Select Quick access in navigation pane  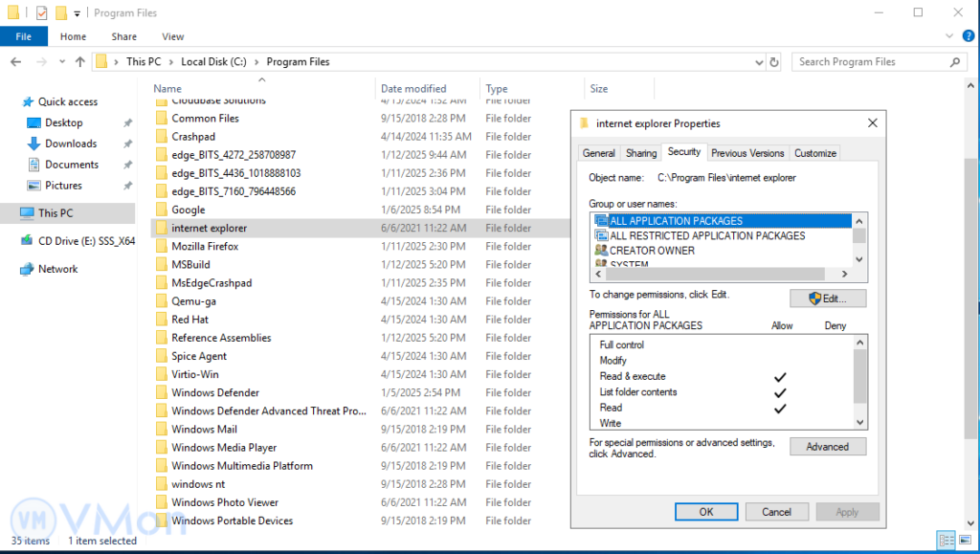(68, 101)
